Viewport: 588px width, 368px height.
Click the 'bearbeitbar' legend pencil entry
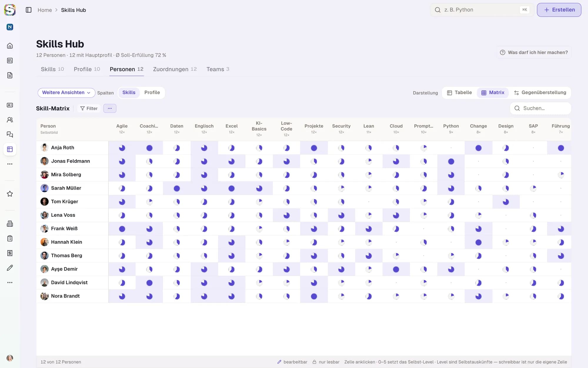[292, 362]
